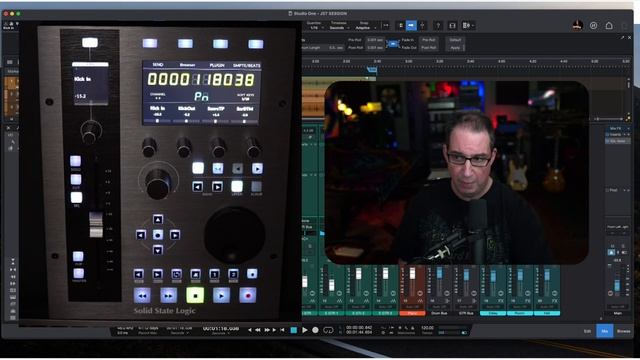The width and height of the screenshot is (640, 360).
Task: Open the dropdown arrow beside the rightmost toolbar icon
Action: 473,26
